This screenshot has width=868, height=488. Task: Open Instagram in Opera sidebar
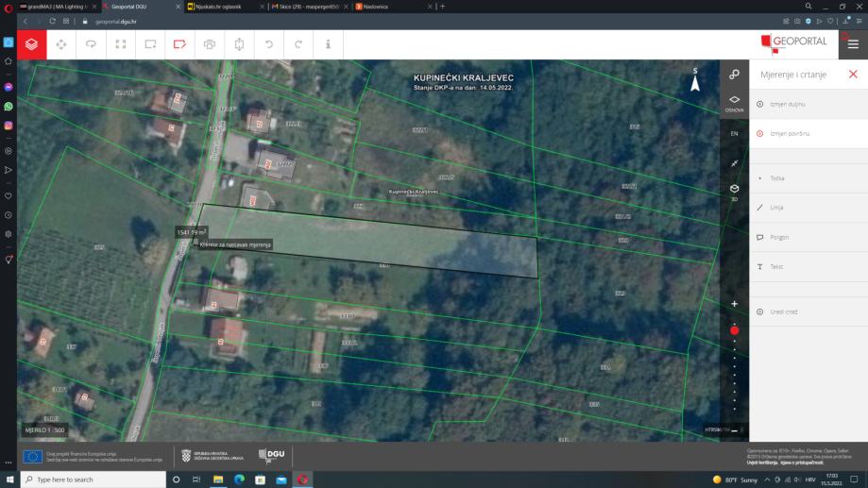9,126
